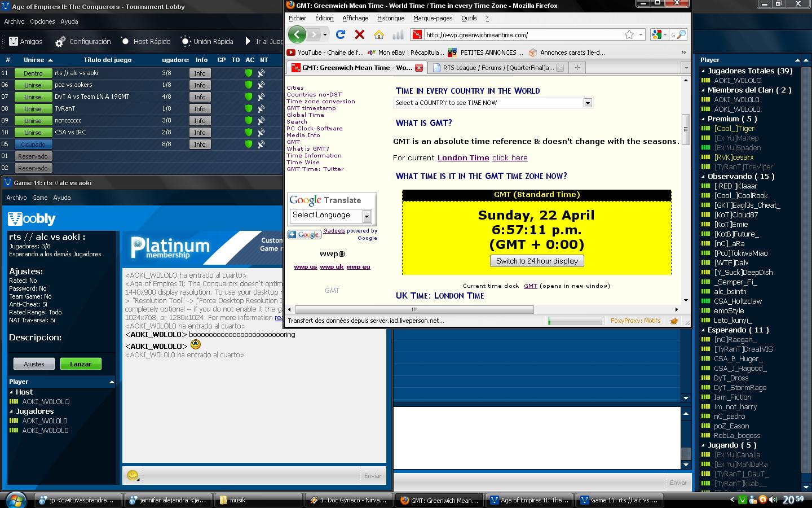Collapse the Host group in game room

pos(11,392)
